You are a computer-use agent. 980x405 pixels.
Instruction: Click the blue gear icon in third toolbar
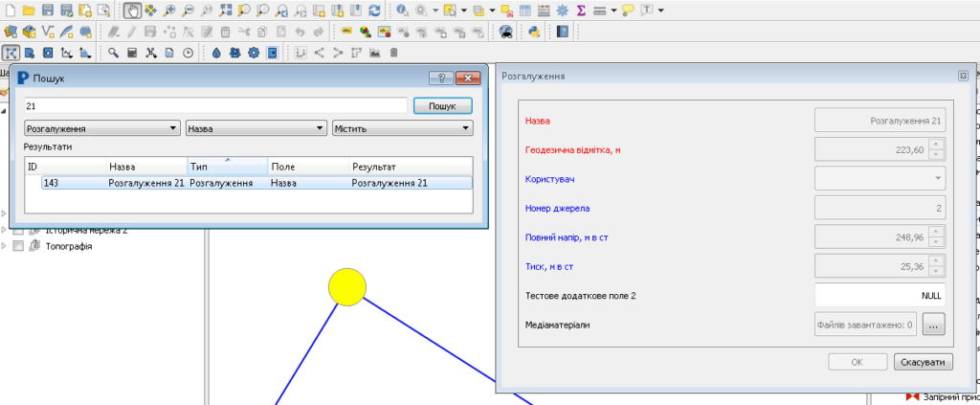tap(254, 53)
